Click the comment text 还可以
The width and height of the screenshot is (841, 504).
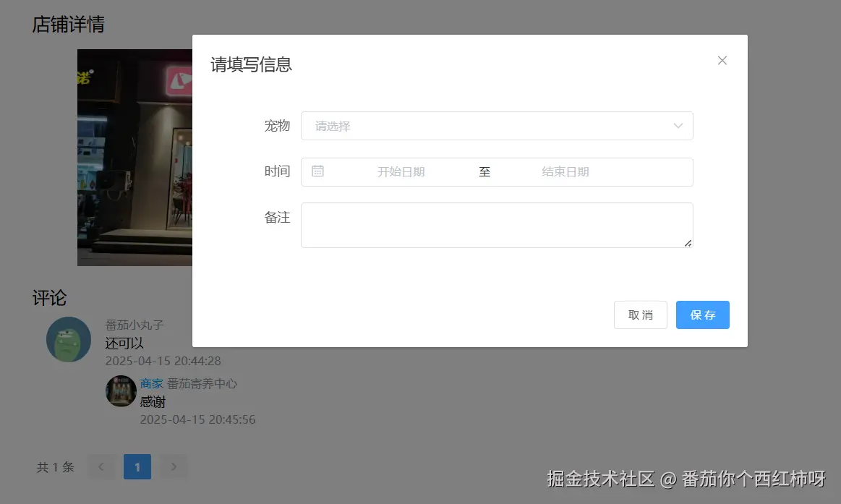pos(124,343)
